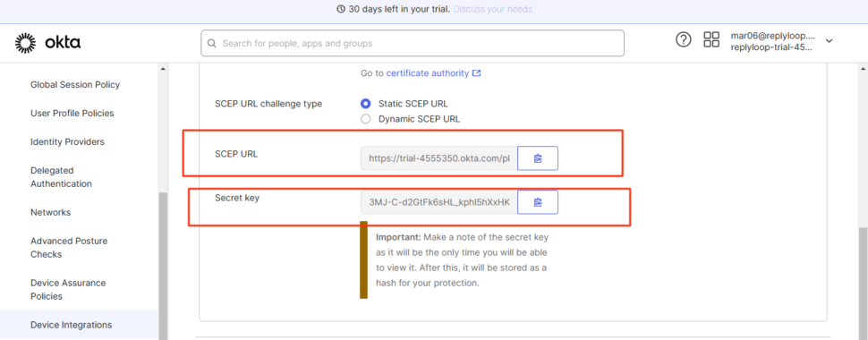Click the SCEP URL label
Image resolution: width=868 pixels, height=340 pixels.
pos(236,154)
